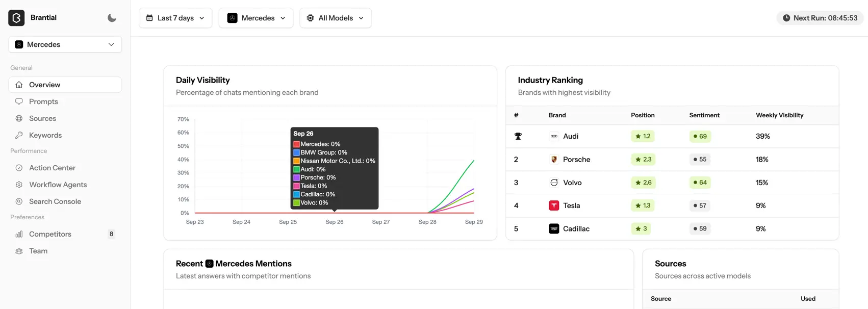Image resolution: width=868 pixels, height=309 pixels.
Task: Toggle dark mode moon icon
Action: [112, 18]
